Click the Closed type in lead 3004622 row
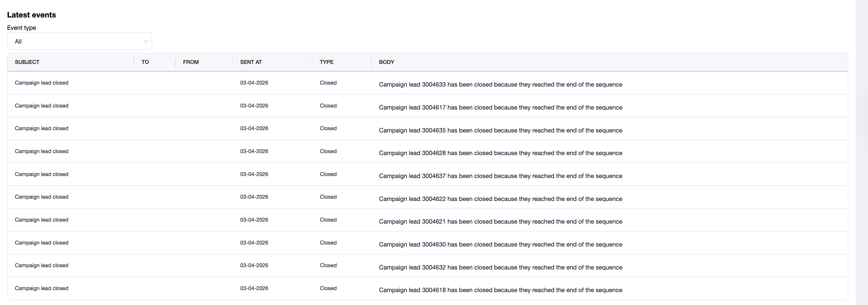The height and width of the screenshot is (305, 868). coord(328,197)
